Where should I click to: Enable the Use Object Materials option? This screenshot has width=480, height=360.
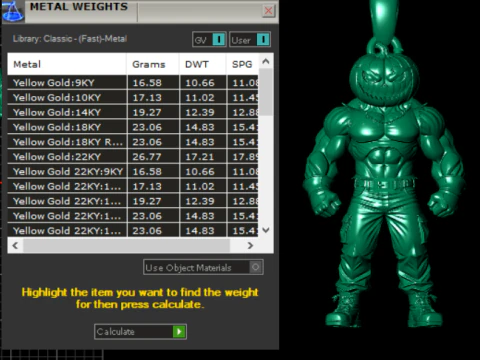pyautogui.click(x=203, y=267)
